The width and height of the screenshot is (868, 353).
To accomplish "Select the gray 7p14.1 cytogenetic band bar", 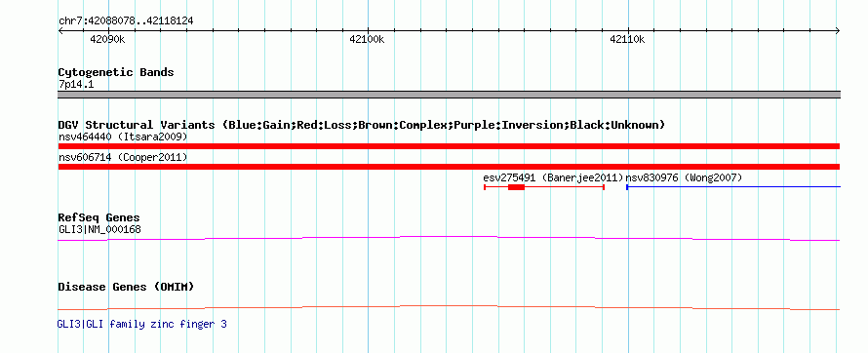I will (x=449, y=94).
